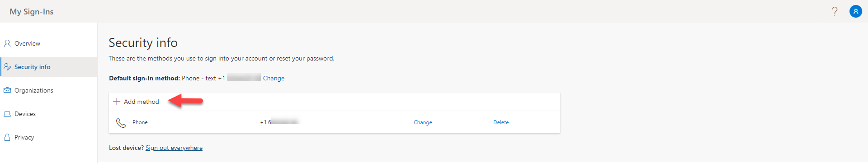Click the plus icon beside Add method

click(x=117, y=102)
